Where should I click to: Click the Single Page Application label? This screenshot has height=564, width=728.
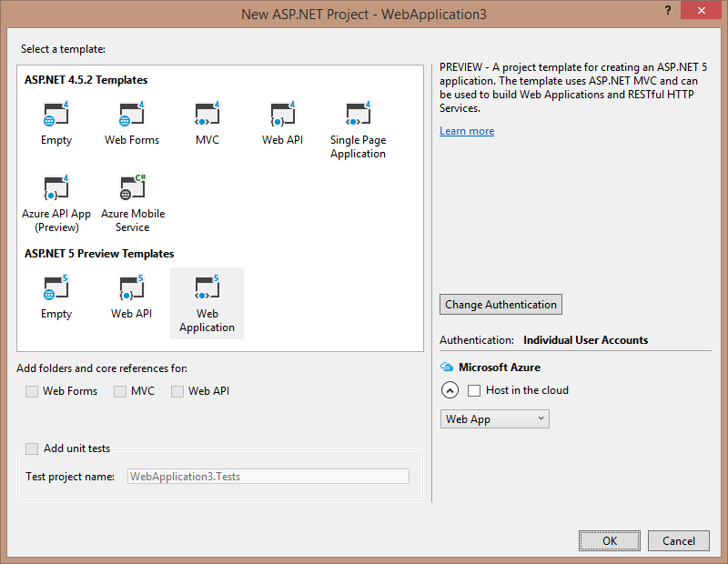358,146
